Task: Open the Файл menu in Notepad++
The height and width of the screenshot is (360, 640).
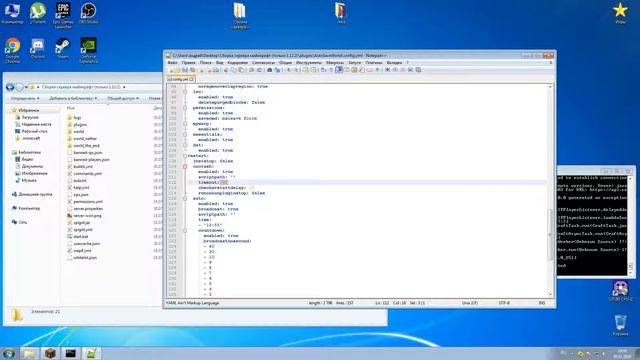Action: pyautogui.click(x=172, y=63)
